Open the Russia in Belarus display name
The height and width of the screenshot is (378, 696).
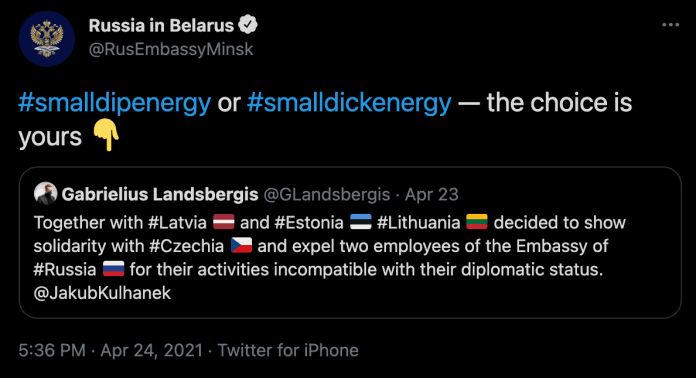coord(161,26)
